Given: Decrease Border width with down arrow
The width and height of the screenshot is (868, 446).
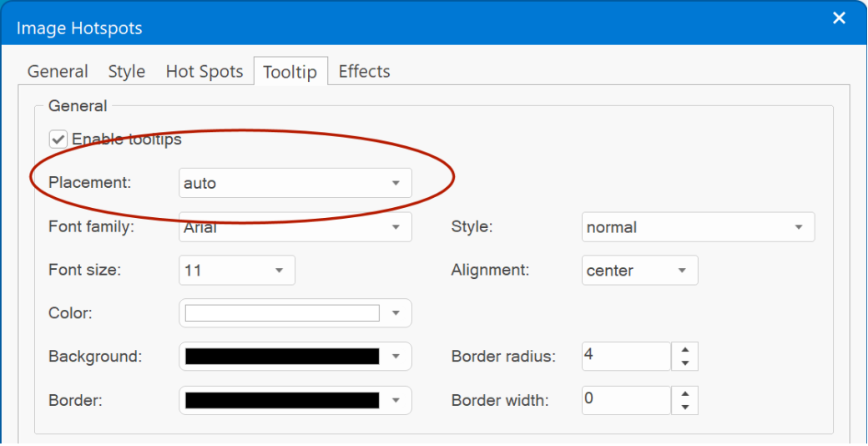Looking at the screenshot, I should coord(684,408).
